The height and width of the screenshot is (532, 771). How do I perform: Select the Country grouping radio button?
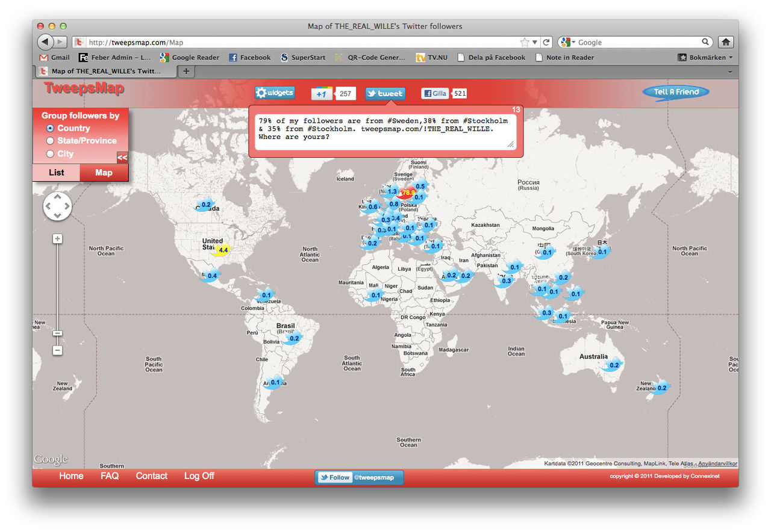pos(49,128)
